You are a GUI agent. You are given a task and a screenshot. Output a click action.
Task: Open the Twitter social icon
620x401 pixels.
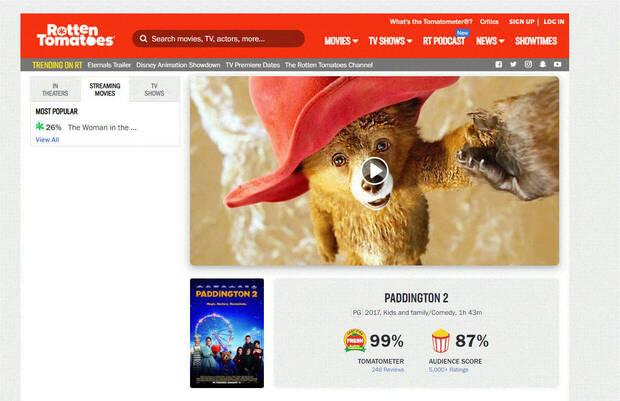click(513, 64)
